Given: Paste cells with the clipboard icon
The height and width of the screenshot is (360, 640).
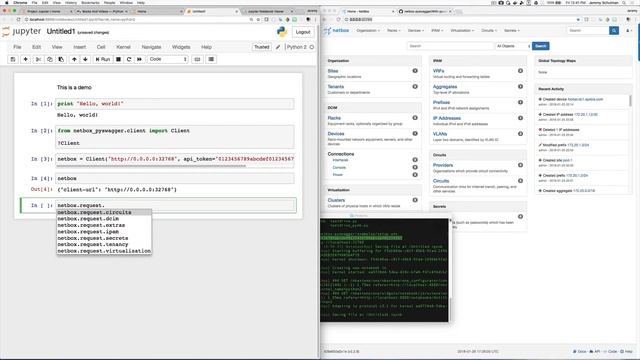Looking at the screenshot, I should 61,59.
